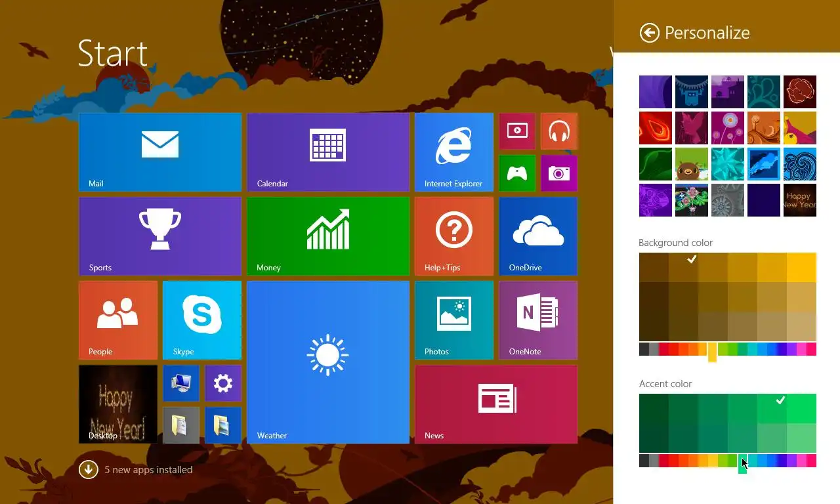Screen dimensions: 840x504
Task: Launch the OneNote tile
Action: pos(538,320)
